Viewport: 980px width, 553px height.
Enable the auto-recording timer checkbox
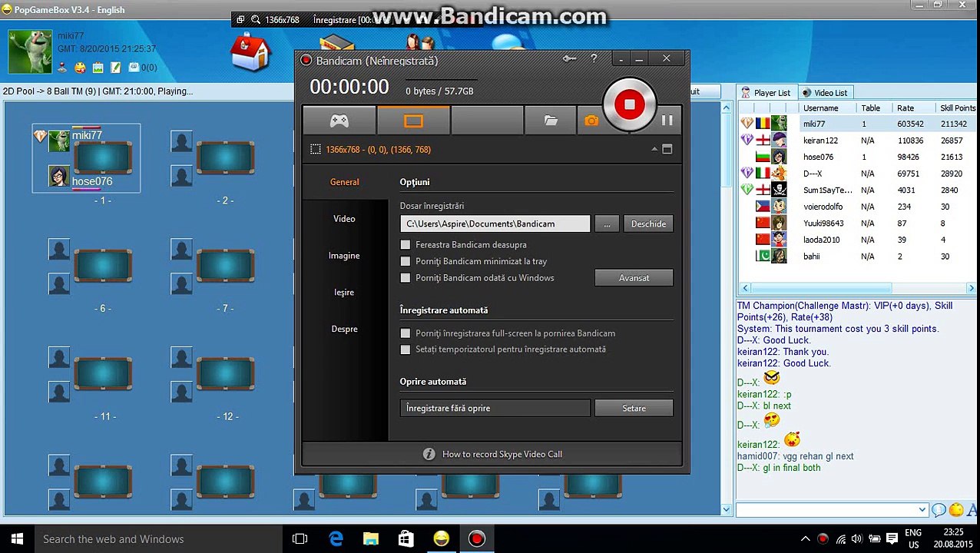point(406,349)
